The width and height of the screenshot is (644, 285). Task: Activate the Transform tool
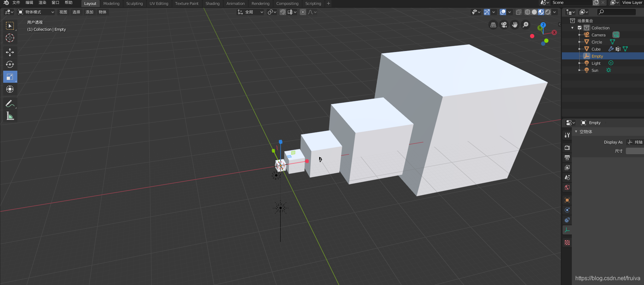pyautogui.click(x=10, y=89)
